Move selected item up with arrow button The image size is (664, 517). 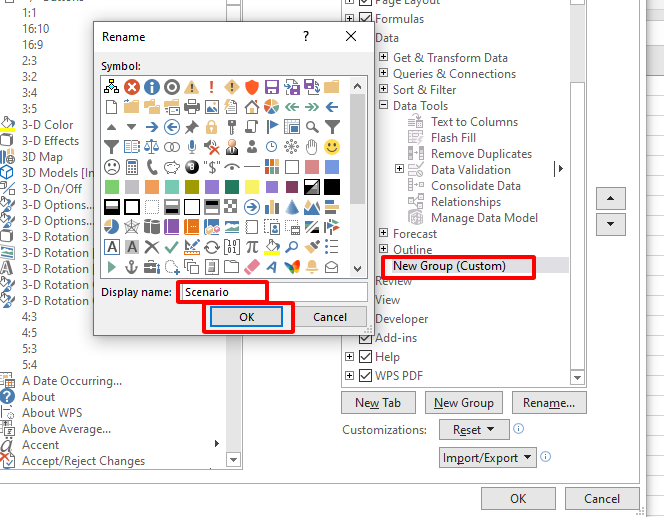[x=610, y=198]
